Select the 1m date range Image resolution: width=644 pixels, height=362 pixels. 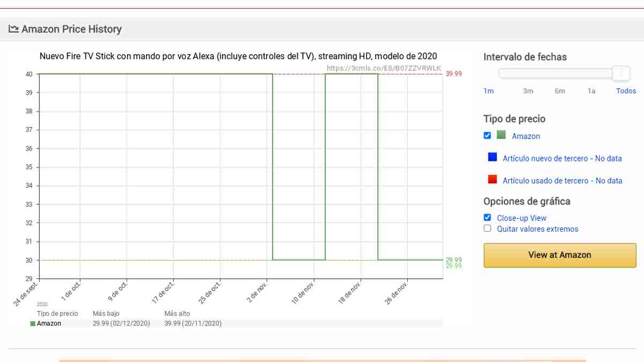488,91
